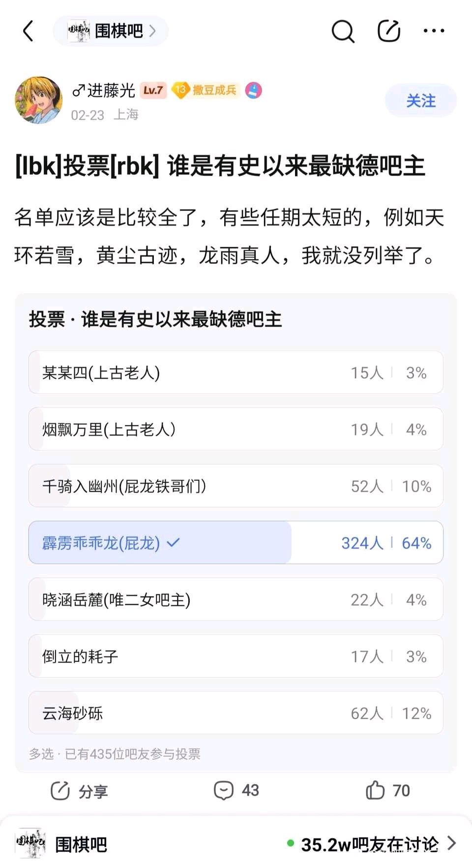The height and width of the screenshot is (868, 472).
Task: Select poll option 千骑入幽州(屁龙铁哥们)
Action: pyautogui.click(x=236, y=486)
